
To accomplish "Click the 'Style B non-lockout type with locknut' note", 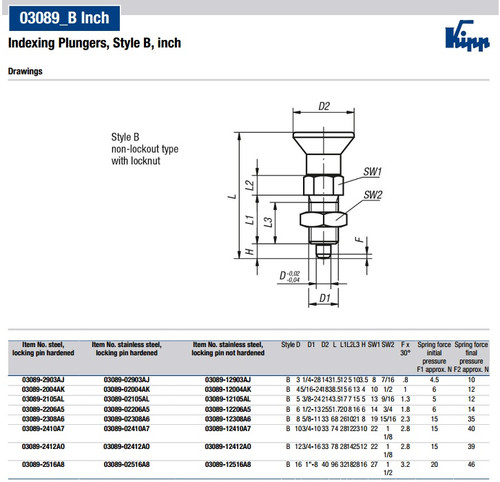I will pyautogui.click(x=145, y=149).
